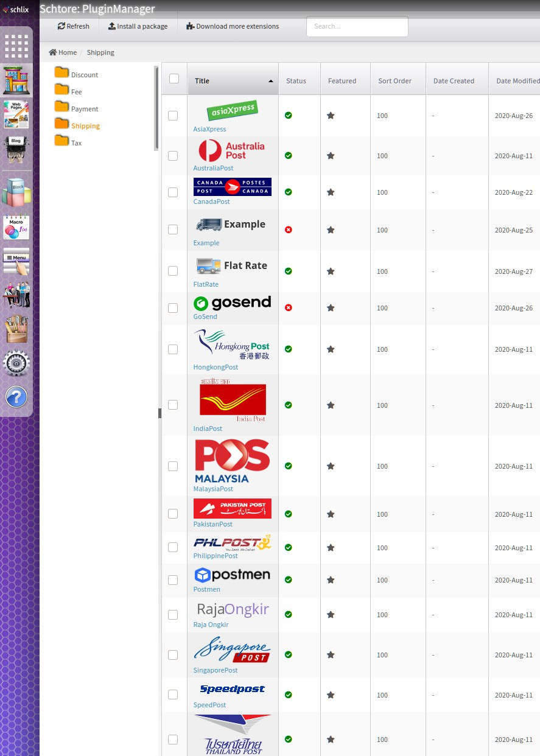
Task: Toggle featured star for SpeedPost
Action: pyautogui.click(x=331, y=695)
